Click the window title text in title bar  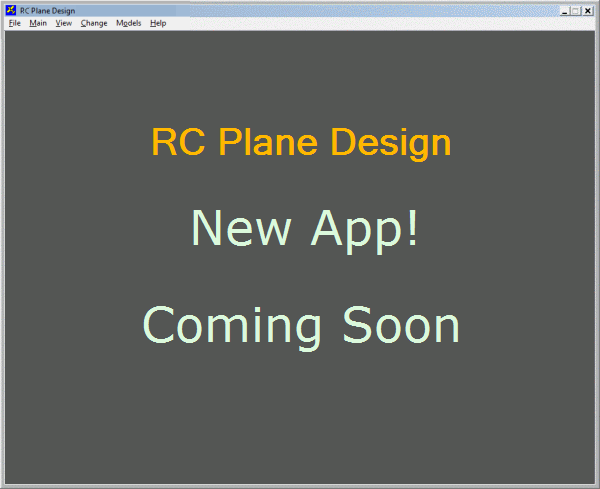pos(47,10)
